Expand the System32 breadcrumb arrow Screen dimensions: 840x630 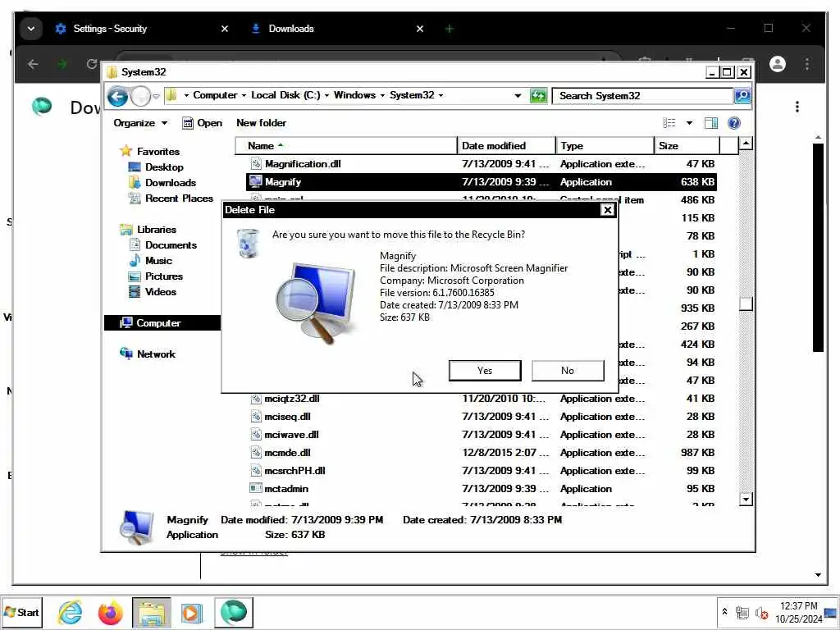[x=441, y=95]
